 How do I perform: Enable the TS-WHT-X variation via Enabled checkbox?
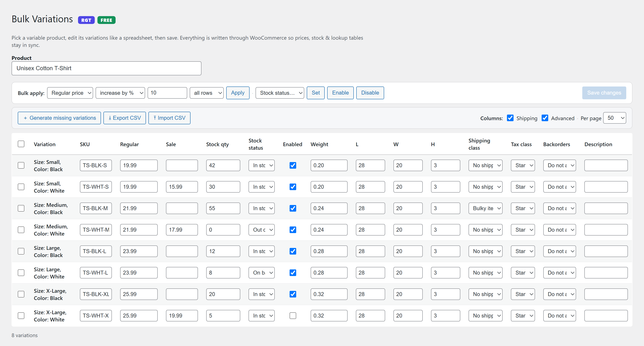tap(293, 316)
